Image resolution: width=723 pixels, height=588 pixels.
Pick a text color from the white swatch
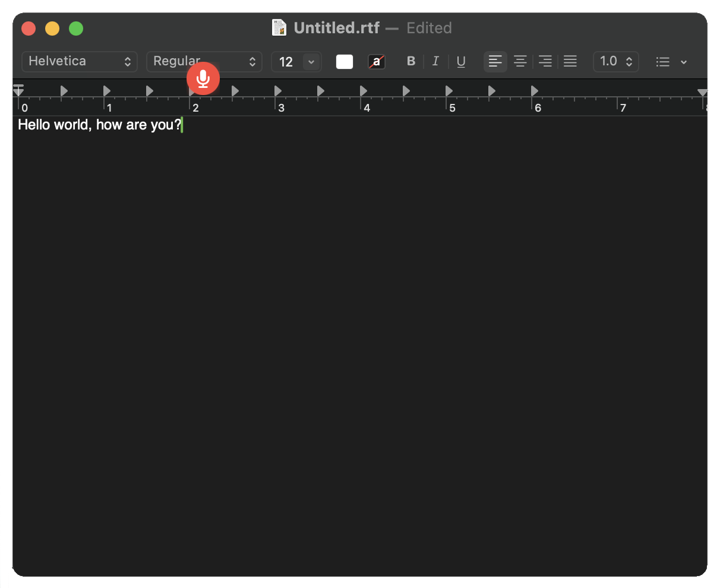344,61
